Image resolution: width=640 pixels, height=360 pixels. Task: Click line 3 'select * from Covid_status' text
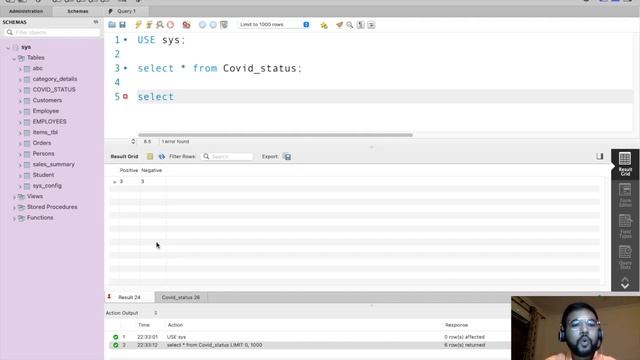point(219,68)
